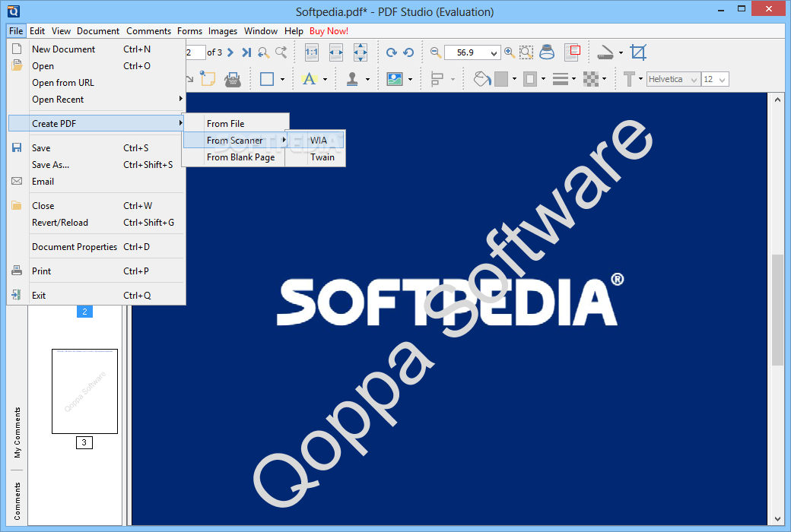Choose Revert/Reload in File menu
791x532 pixels.
tap(97, 223)
